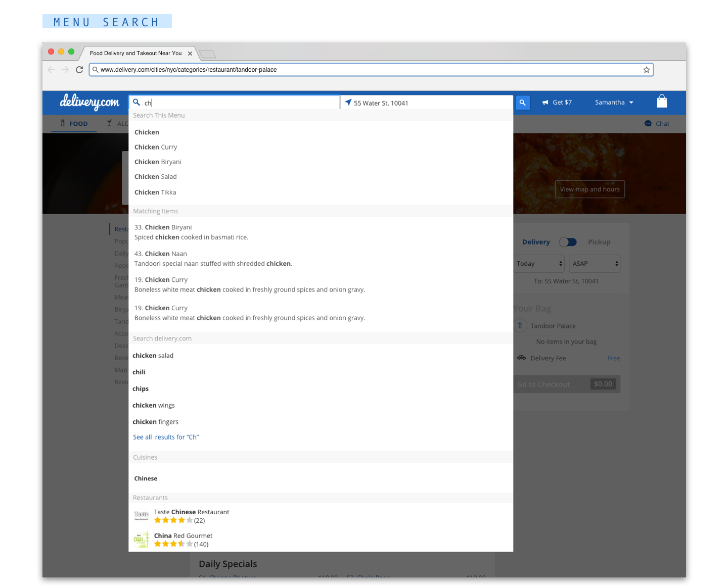Screen dimensions: 728x587
Task: Expand the Samantha account menu
Action: pyautogui.click(x=614, y=102)
